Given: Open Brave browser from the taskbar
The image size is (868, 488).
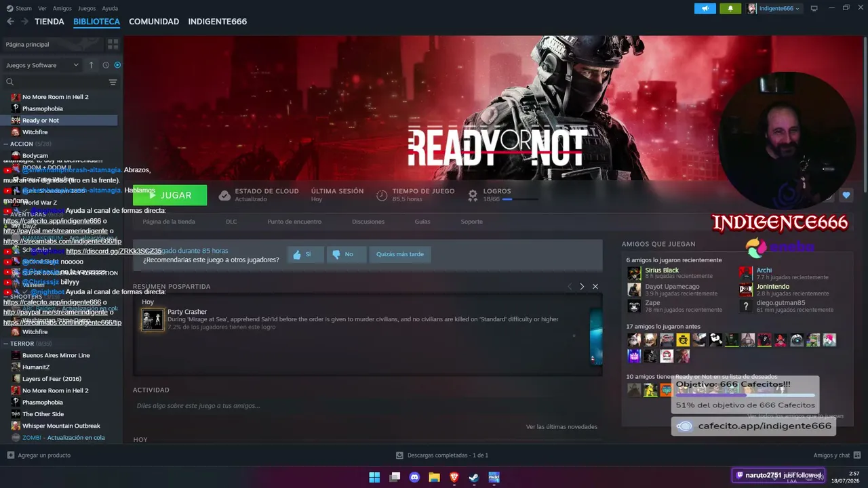Looking at the screenshot, I should [454, 477].
